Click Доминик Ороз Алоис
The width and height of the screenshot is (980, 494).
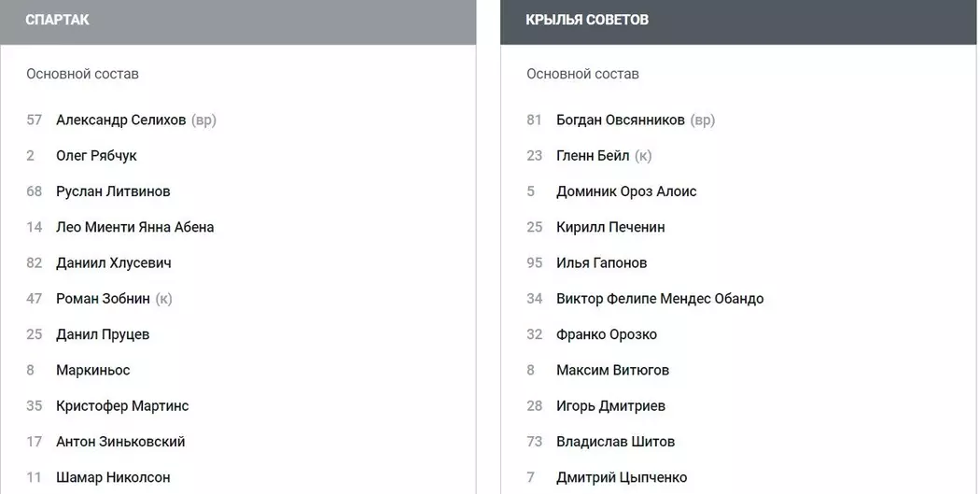(x=626, y=191)
